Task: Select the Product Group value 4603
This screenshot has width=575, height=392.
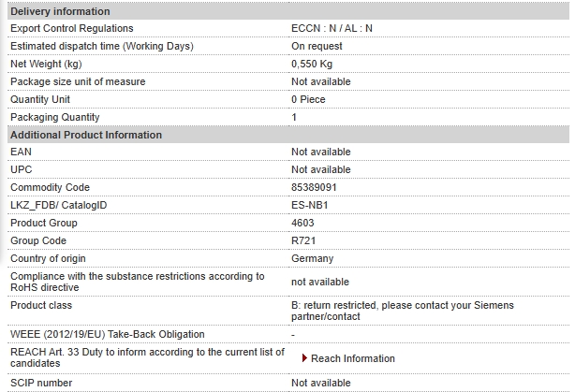Action: click(x=302, y=223)
